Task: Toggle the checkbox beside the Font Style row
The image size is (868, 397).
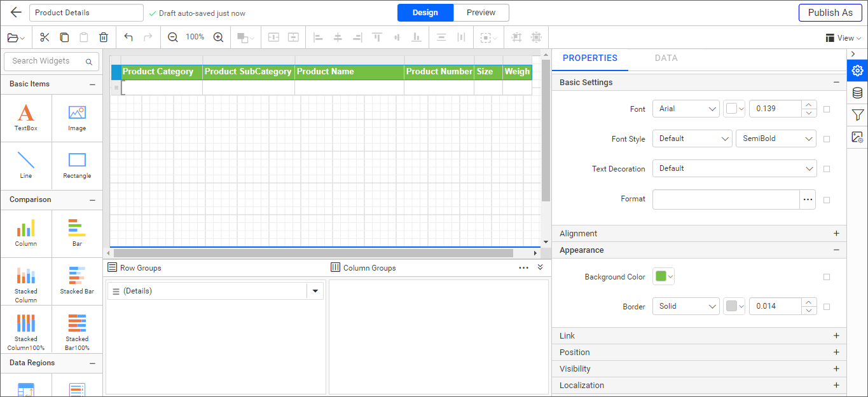Action: pyautogui.click(x=827, y=139)
